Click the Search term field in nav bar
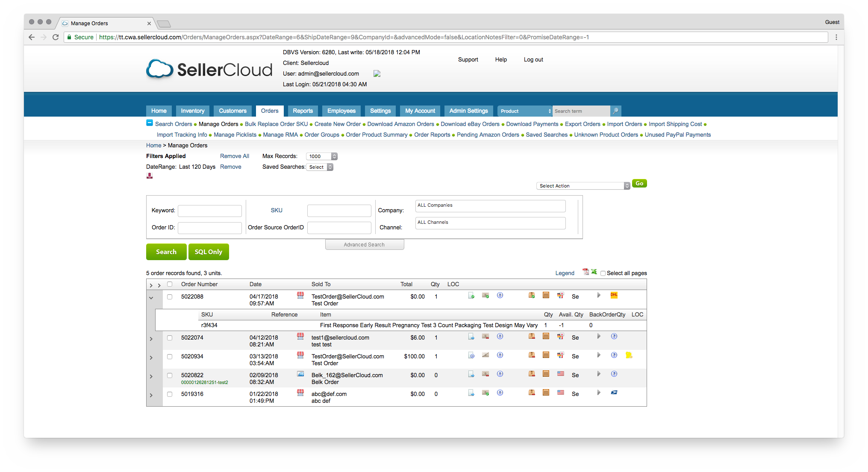The height and width of the screenshot is (472, 868). 581,111
